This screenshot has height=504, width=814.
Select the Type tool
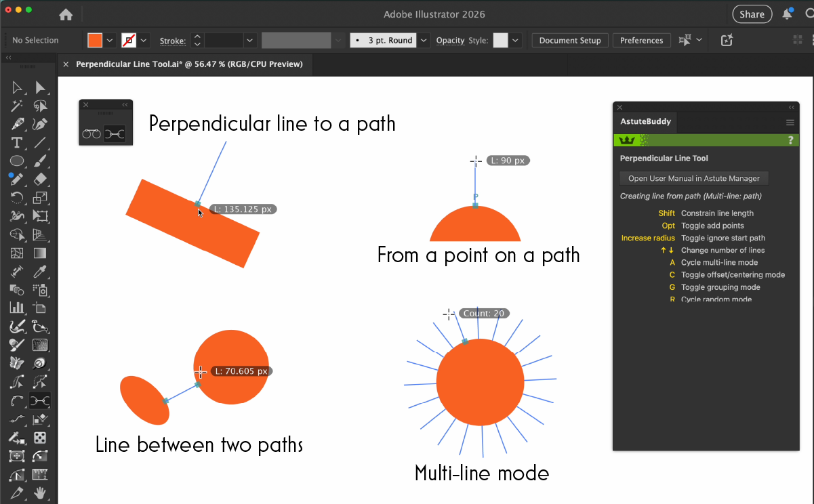coord(17,143)
